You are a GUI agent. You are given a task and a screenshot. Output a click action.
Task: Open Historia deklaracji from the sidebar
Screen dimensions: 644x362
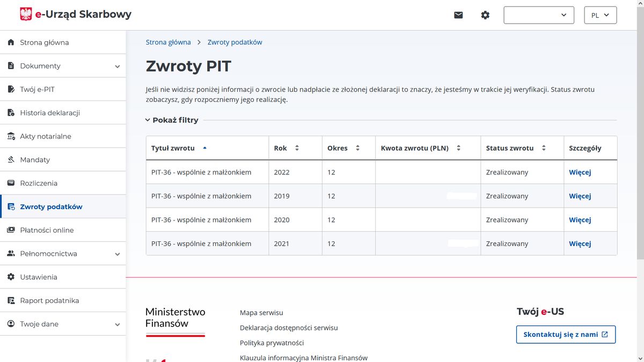coord(10,113)
